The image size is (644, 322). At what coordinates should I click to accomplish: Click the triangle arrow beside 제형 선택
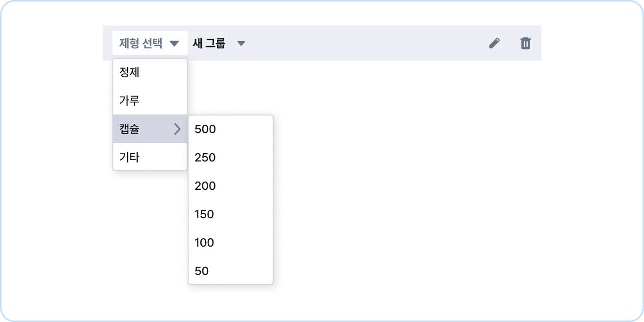click(174, 44)
